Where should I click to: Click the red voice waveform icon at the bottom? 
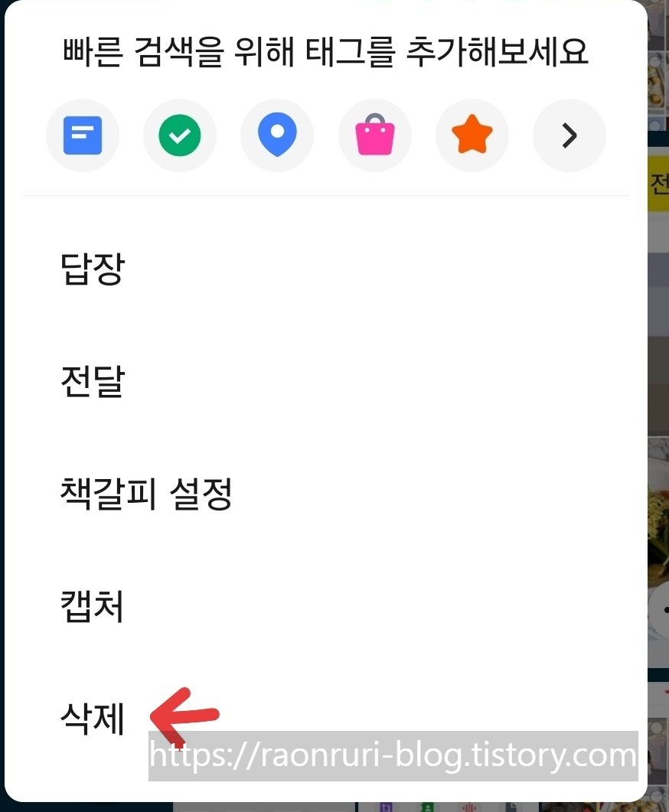pyautogui.click(x=469, y=807)
